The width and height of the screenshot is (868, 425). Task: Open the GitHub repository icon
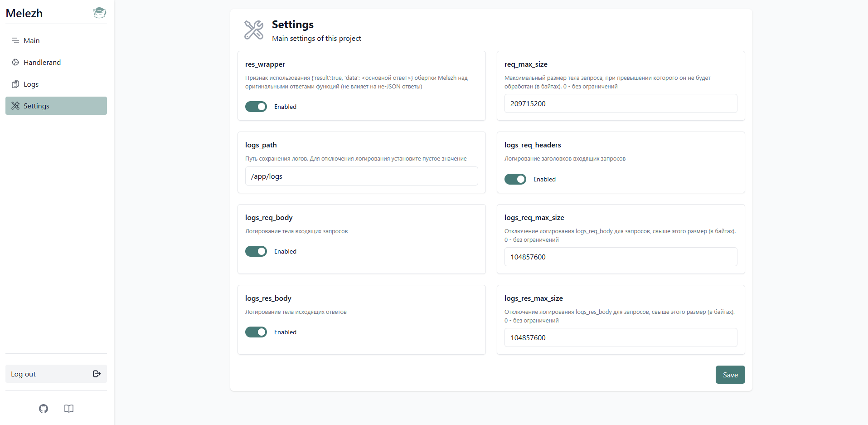(44, 409)
